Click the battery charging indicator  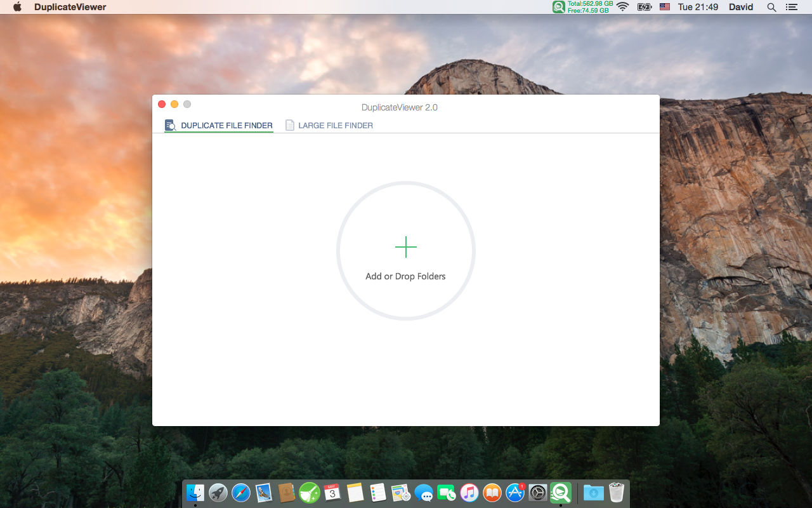click(645, 7)
